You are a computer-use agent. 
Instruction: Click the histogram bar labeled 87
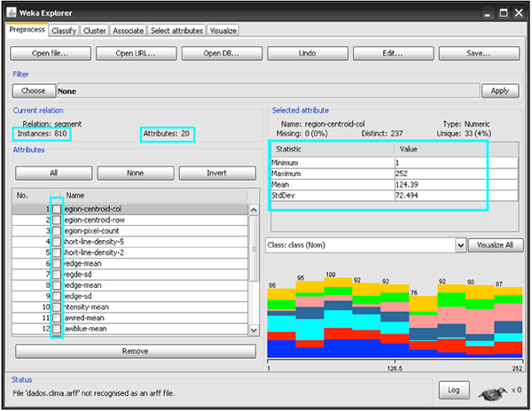[508, 322]
